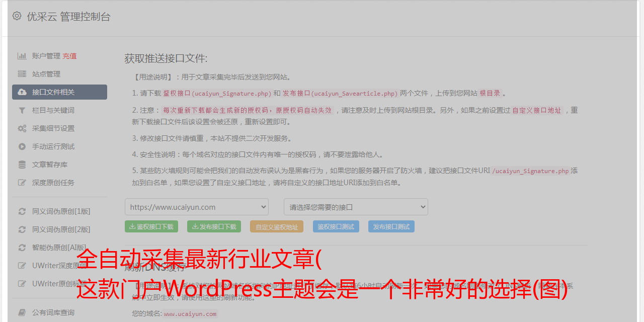Click the 【用途说明】 description line
This screenshot has height=322, width=644.
tap(212, 77)
